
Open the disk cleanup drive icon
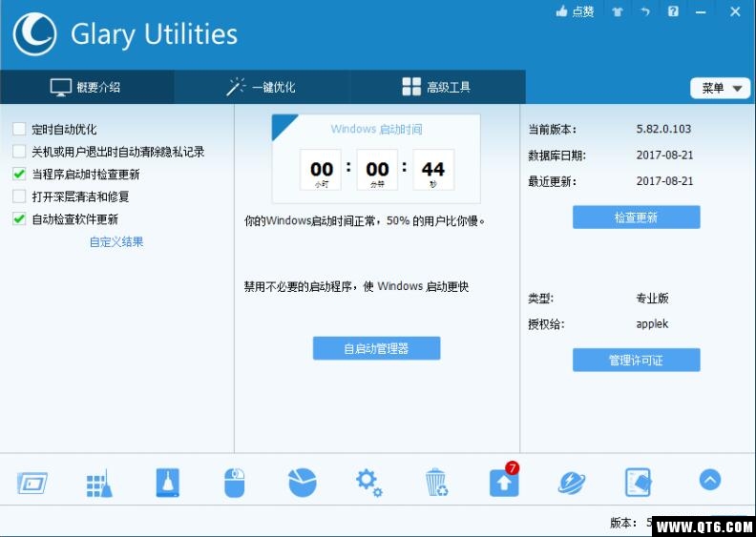pos(167,483)
